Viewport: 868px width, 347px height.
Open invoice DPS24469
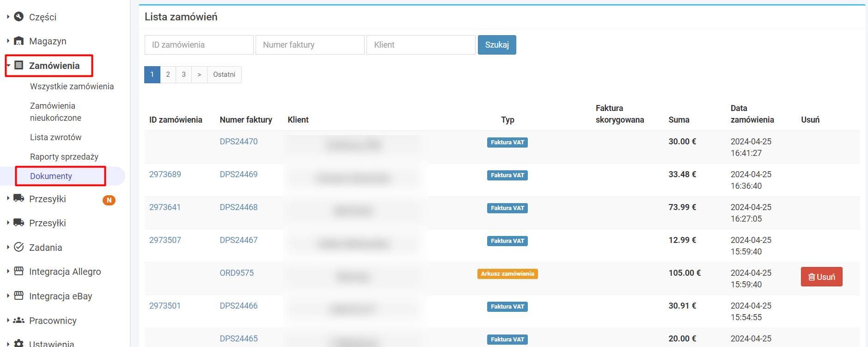(x=238, y=174)
